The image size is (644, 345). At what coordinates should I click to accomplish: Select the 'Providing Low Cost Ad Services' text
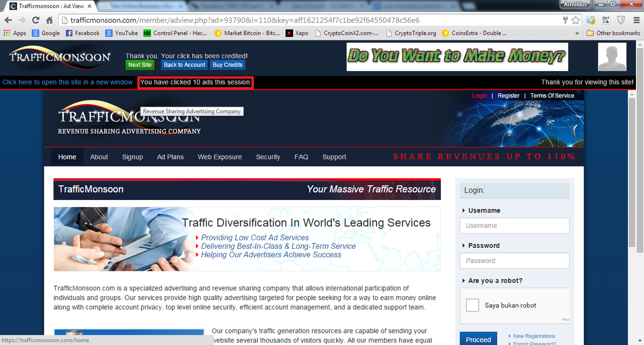(255, 238)
